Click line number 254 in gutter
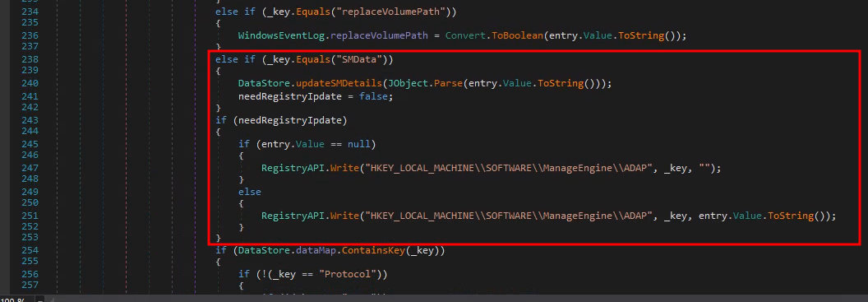Screen dimensions: 868x302 30,250
